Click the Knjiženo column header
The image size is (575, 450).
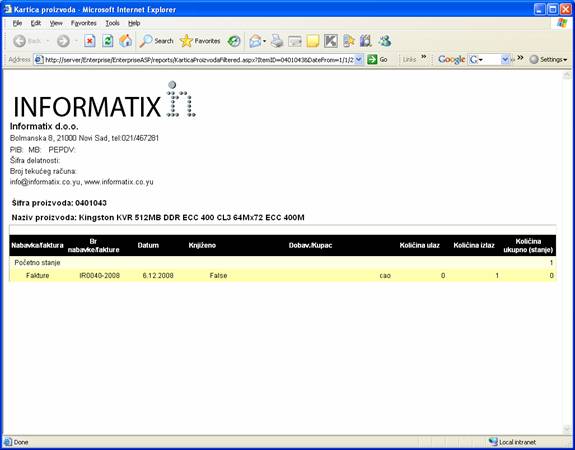pos(202,245)
